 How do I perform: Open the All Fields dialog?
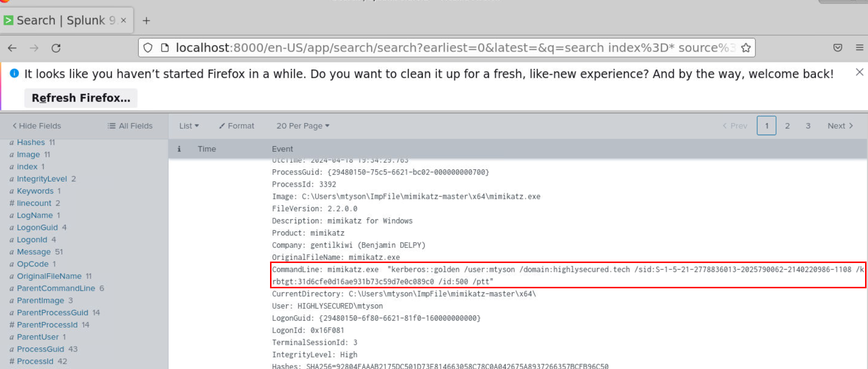(130, 126)
